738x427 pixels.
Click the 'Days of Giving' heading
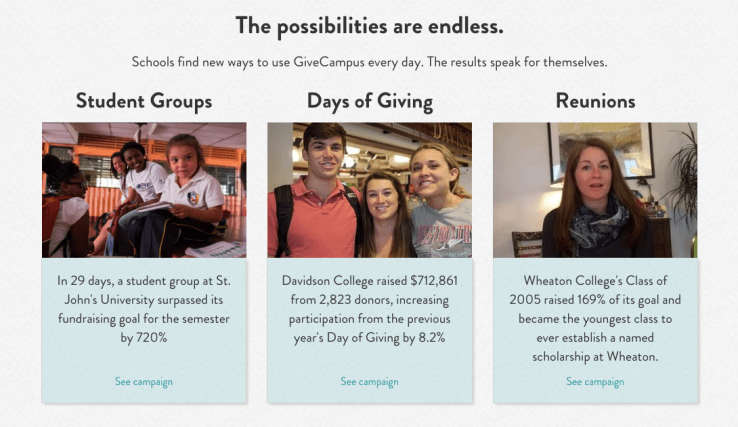click(x=369, y=101)
